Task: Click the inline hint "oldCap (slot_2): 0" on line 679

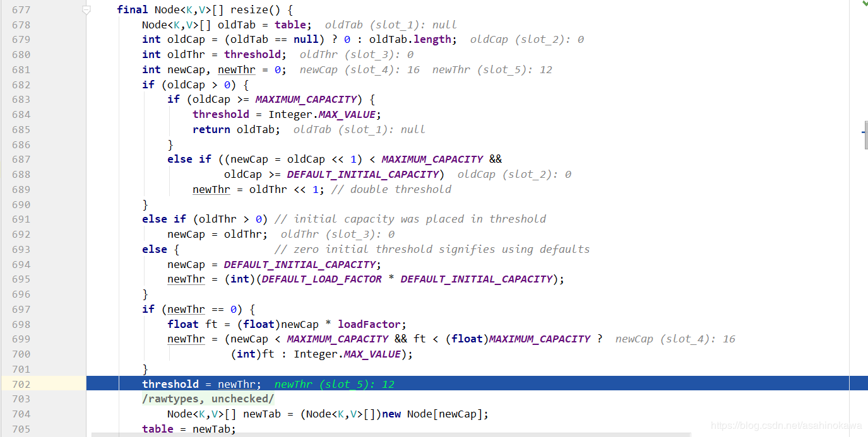Action: point(527,39)
